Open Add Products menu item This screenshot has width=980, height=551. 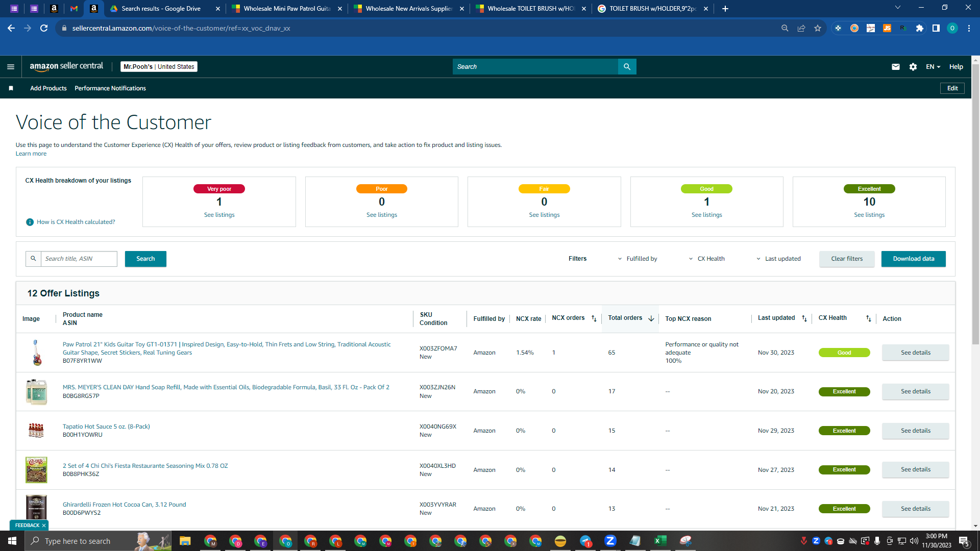pos(48,88)
